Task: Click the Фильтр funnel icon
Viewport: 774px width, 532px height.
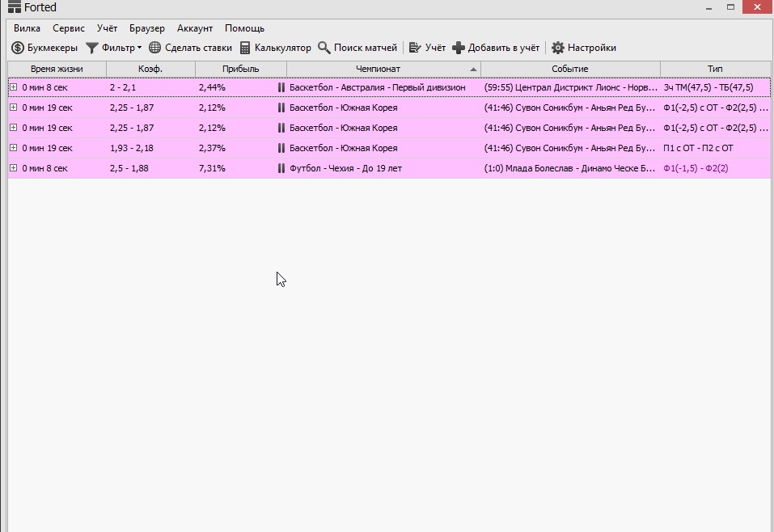Action: point(92,48)
